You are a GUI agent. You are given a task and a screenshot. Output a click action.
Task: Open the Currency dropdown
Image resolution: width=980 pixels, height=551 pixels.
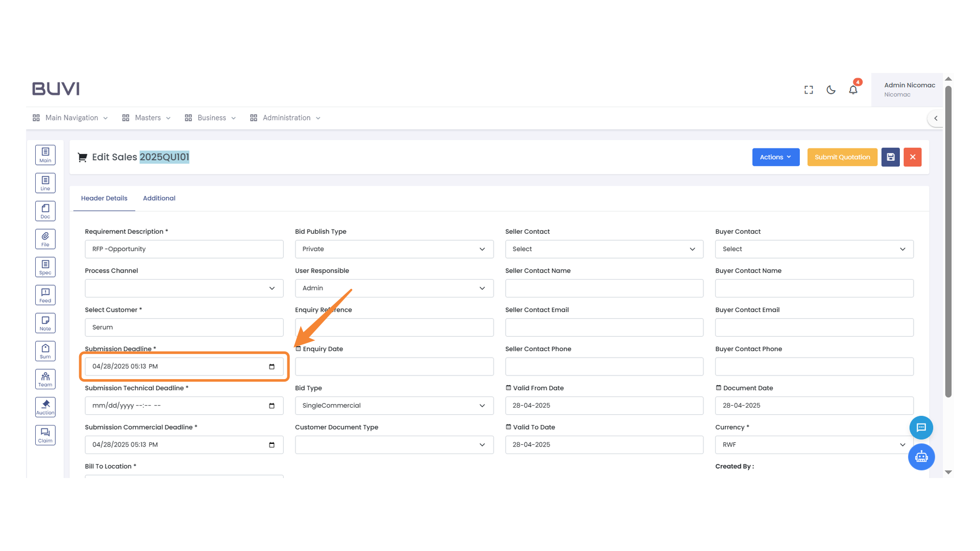click(814, 445)
